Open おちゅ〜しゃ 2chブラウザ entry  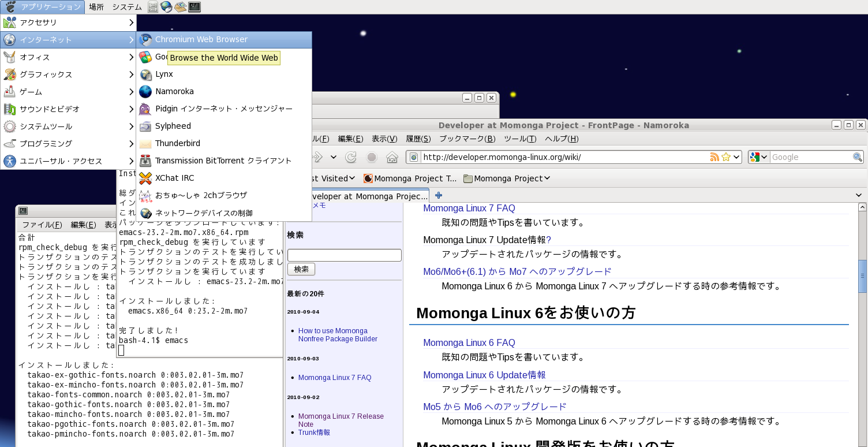click(x=224, y=196)
